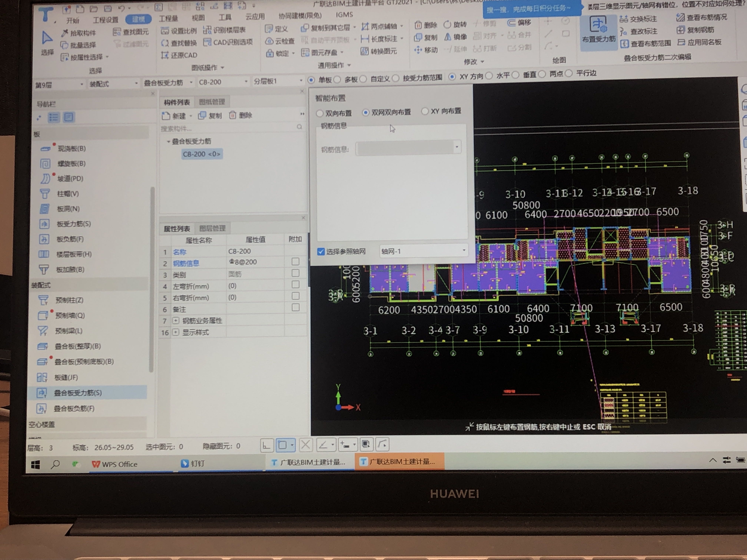Open the 视图 ribbon tab
Viewport: 747px width, 560px height.
pos(198,18)
